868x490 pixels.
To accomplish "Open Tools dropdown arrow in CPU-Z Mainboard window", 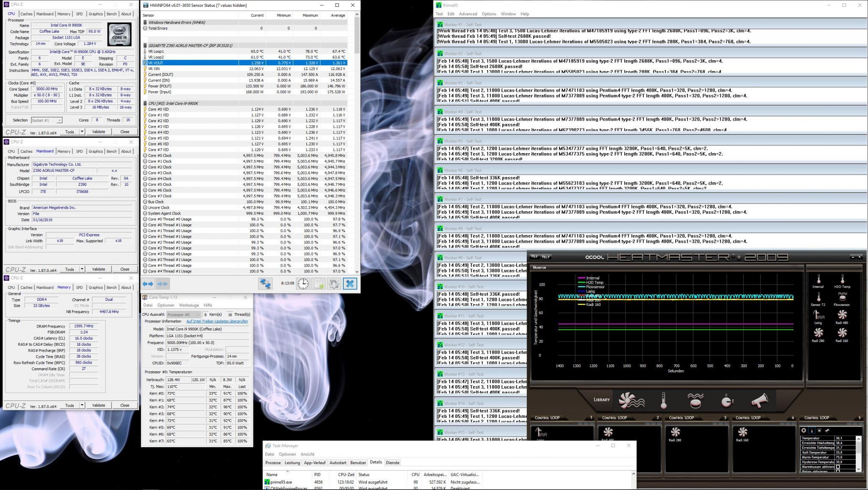I will coord(82,269).
